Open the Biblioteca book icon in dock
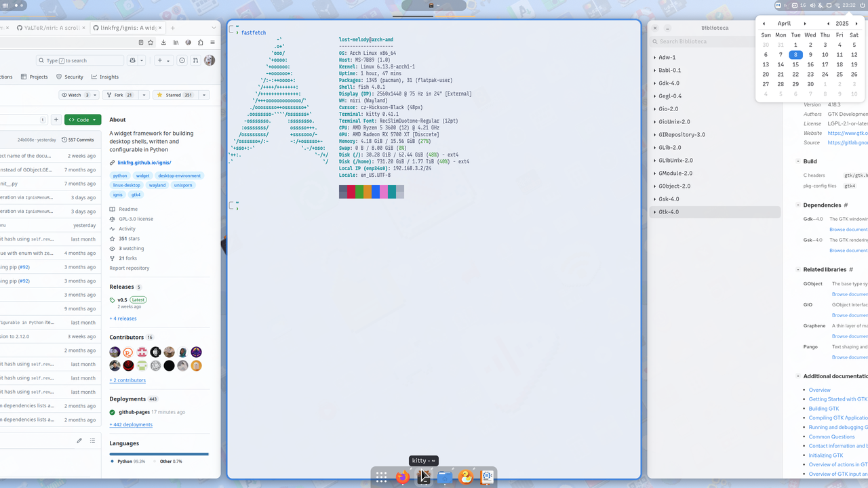The width and height of the screenshot is (868, 488). coord(486,477)
